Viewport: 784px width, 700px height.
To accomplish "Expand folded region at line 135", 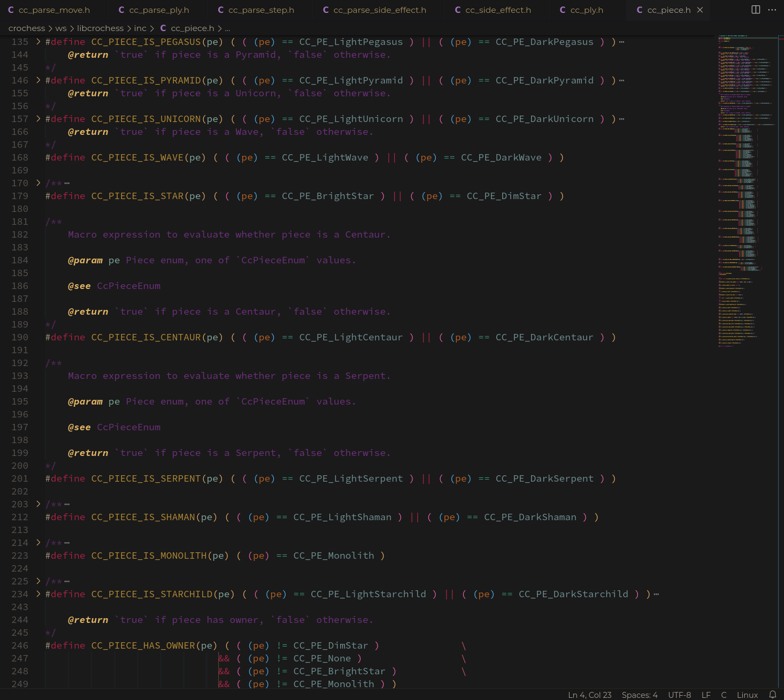I will [x=38, y=42].
